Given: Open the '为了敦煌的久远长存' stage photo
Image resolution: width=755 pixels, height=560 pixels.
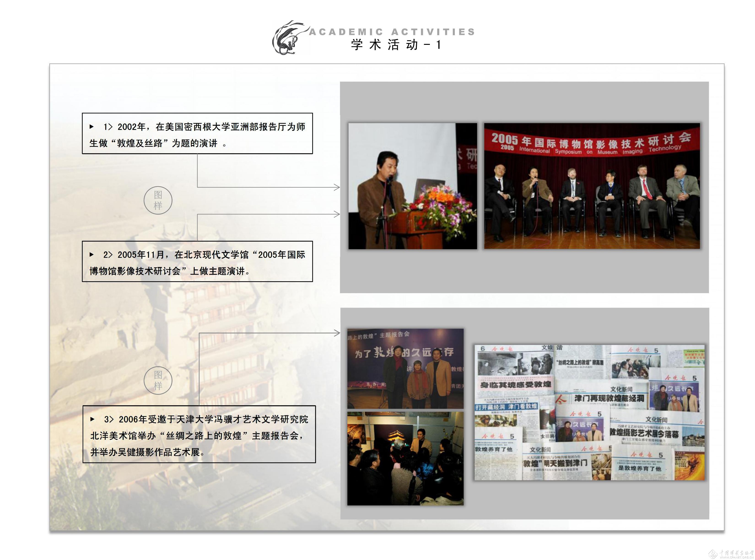Looking at the screenshot, I should tap(405, 368).
